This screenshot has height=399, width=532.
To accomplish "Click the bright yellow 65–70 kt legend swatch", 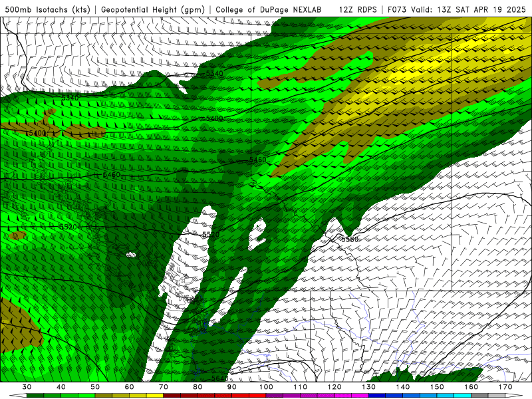I will pyautogui.click(x=155, y=396).
